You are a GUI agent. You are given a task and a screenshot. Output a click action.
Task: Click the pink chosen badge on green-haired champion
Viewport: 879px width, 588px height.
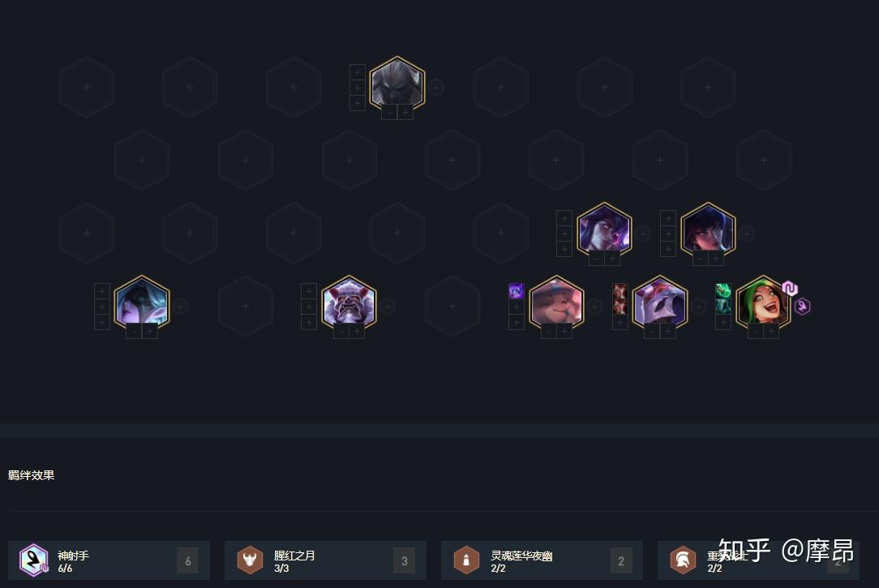(x=789, y=288)
